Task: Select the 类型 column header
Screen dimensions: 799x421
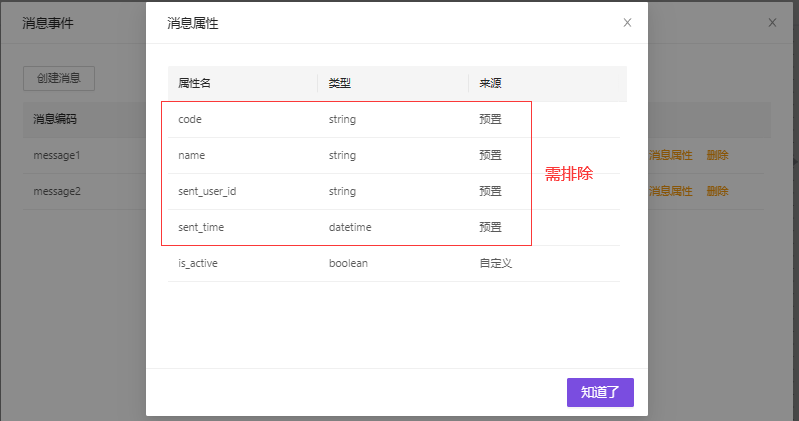Action: [340, 83]
